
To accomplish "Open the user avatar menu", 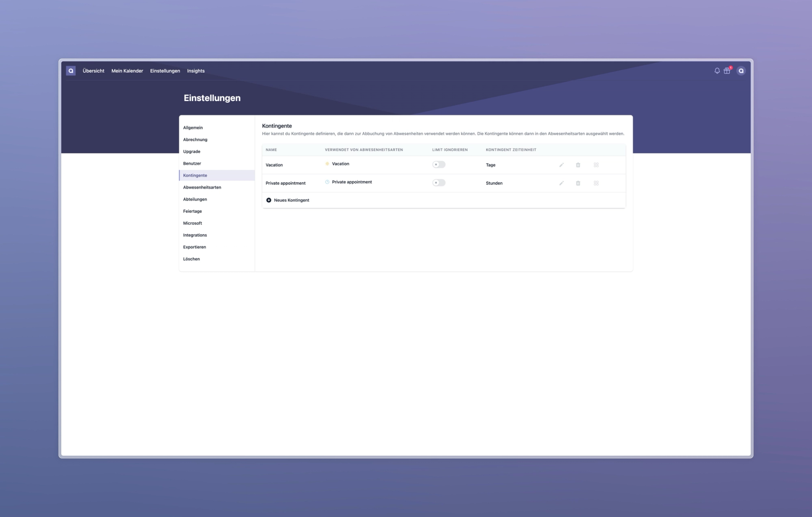I will click(x=741, y=71).
